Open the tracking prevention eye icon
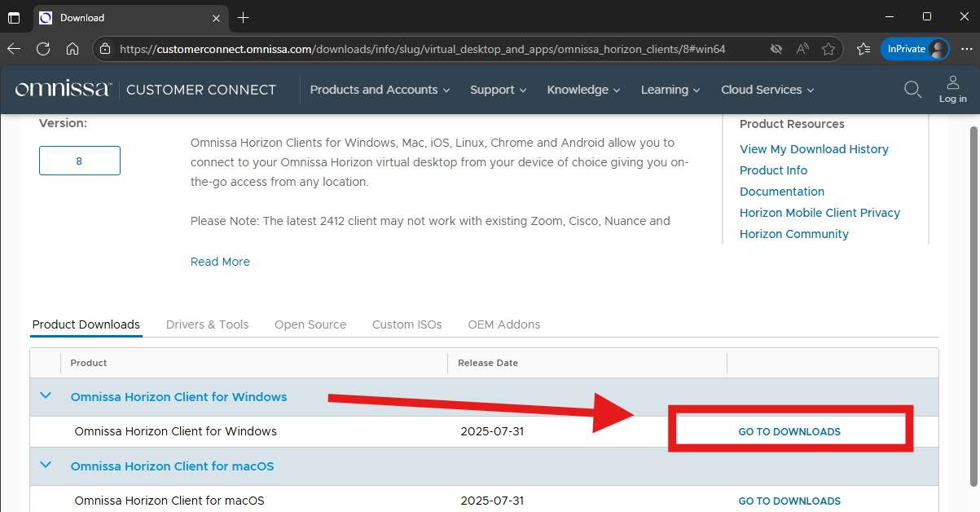 click(x=776, y=49)
